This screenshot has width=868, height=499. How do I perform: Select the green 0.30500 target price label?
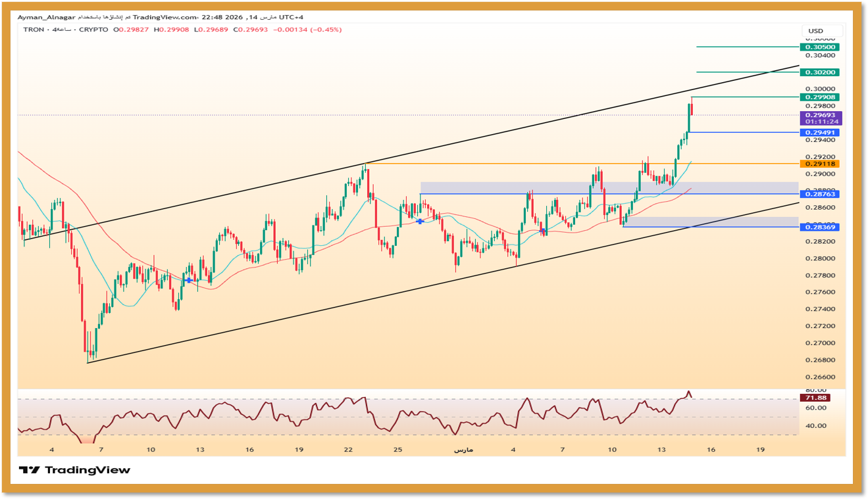pyautogui.click(x=819, y=47)
